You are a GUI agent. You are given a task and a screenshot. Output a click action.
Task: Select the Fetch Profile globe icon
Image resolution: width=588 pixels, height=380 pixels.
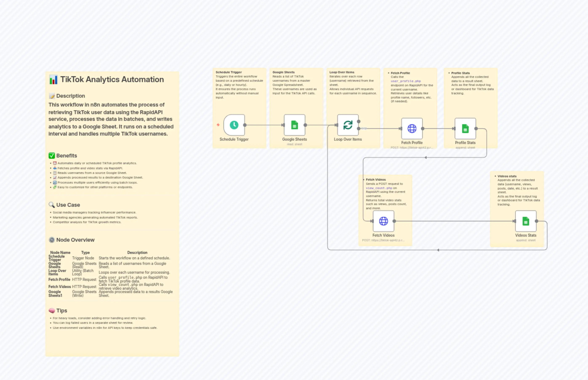(x=411, y=128)
